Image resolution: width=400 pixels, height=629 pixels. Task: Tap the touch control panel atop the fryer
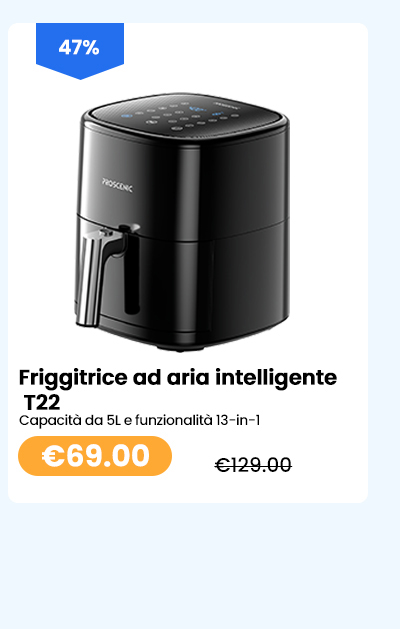pos(185,114)
